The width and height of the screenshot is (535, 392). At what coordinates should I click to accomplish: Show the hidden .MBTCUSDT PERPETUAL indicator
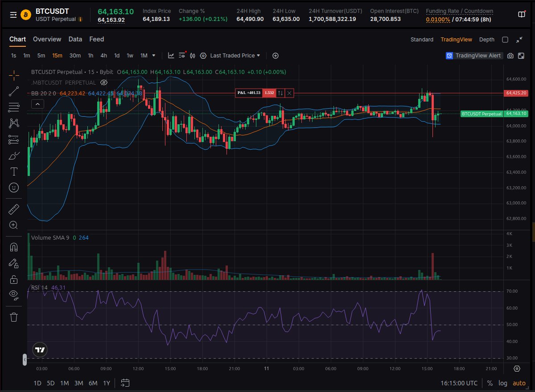(104, 82)
